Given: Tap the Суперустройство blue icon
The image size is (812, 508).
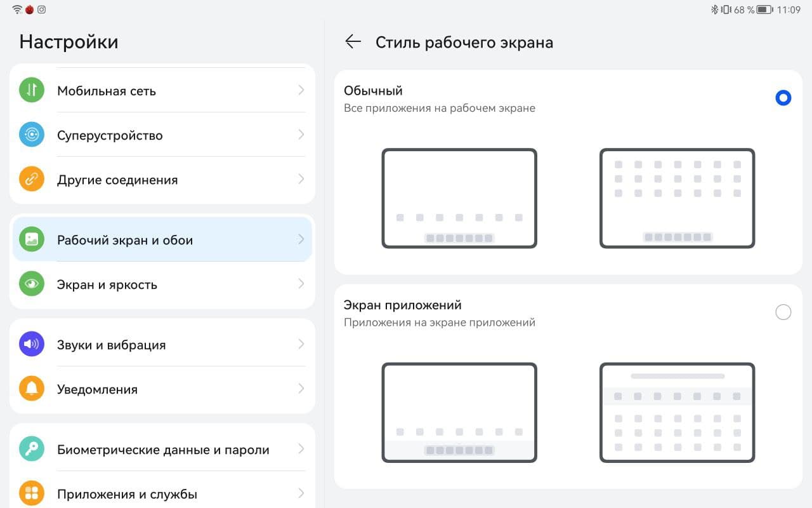Looking at the screenshot, I should (32, 135).
